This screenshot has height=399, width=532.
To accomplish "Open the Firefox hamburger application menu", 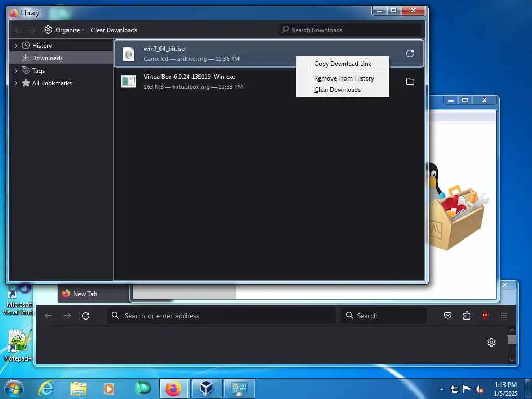I will point(504,315).
